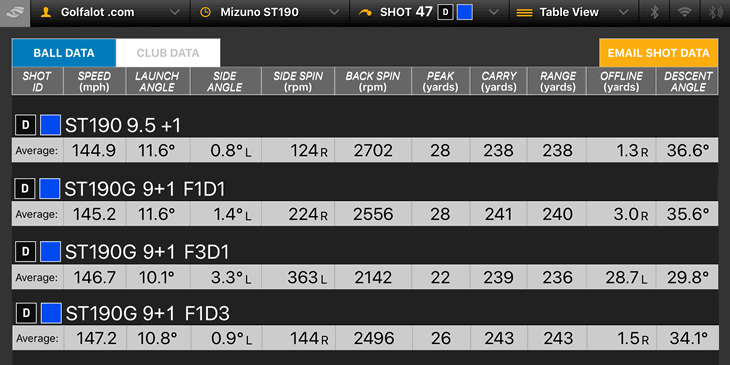730x365 pixels.
Task: Click the clock icon beside Mizuno ST190
Action: click(205, 13)
